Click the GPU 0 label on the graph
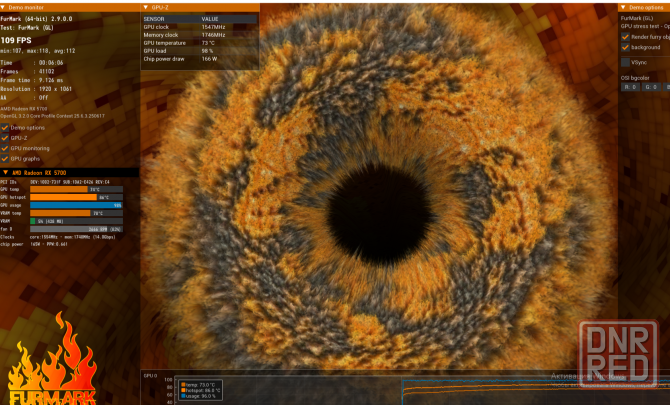This screenshot has height=405, width=670. coord(150,376)
